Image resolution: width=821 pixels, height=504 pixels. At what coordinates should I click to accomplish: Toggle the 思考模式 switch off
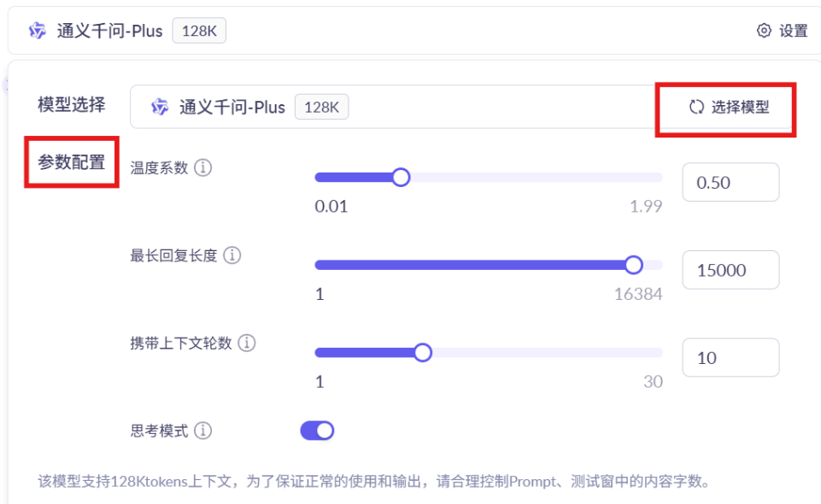[317, 431]
